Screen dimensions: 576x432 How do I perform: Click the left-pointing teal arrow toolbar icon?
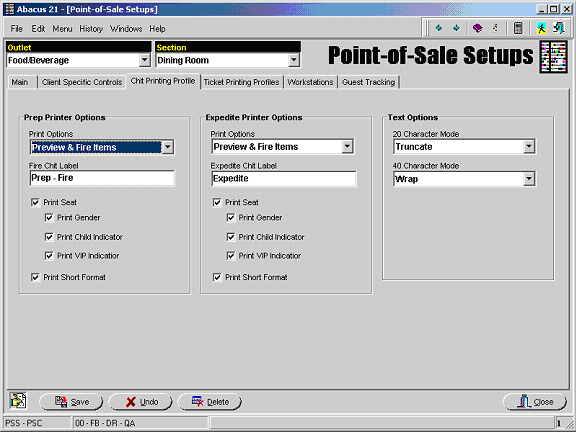(438, 28)
